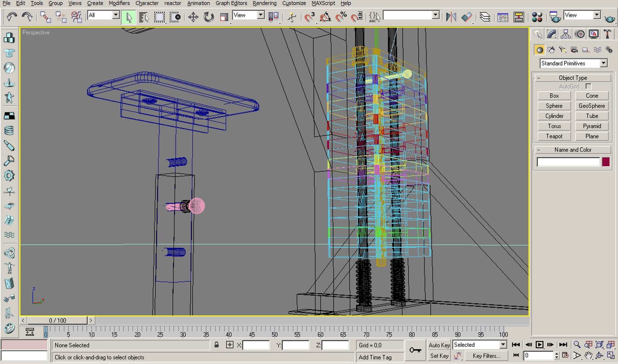Click the GeoSphere primitive button
This screenshot has height=364, width=618.
592,106
